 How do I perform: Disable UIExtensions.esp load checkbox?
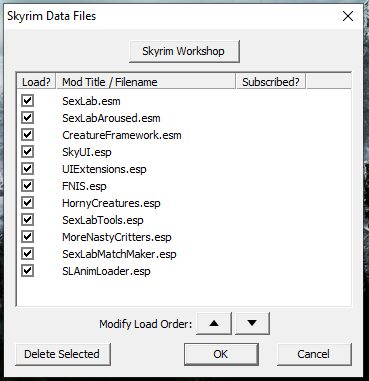tap(27, 169)
